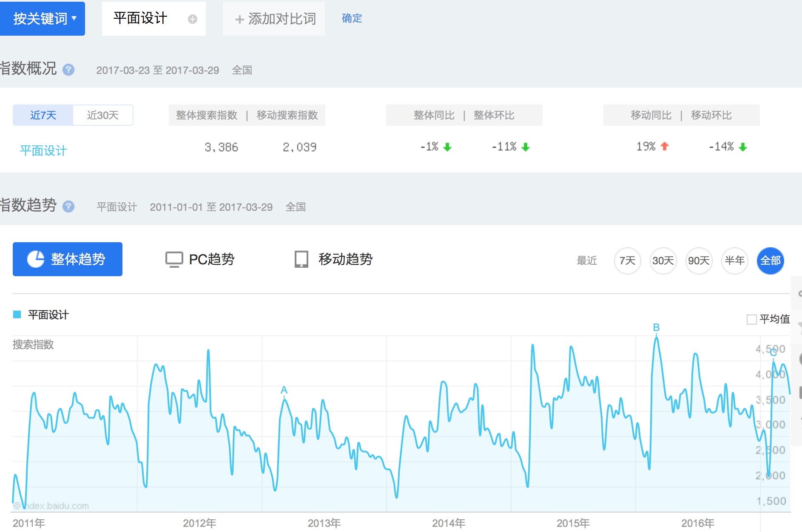
Task: Switch to the 近30天 tab
Action: (x=103, y=115)
